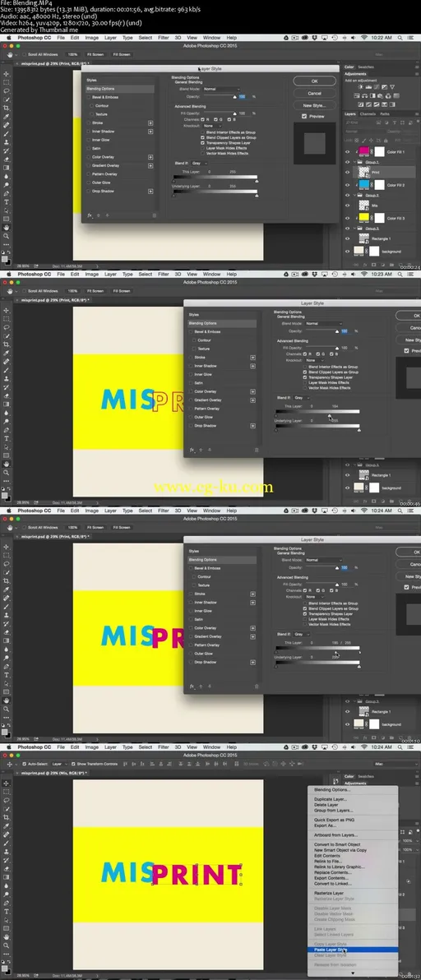Select the Rectangular Marquee tool in the bottom frame

pos(7,791)
